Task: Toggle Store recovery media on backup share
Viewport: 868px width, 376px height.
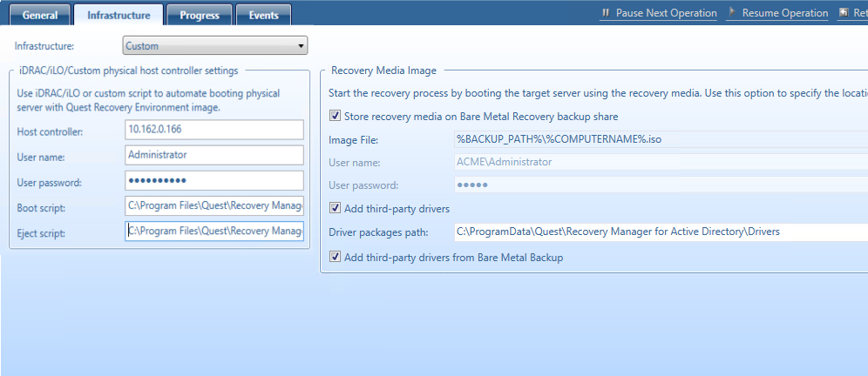Action: [335, 116]
